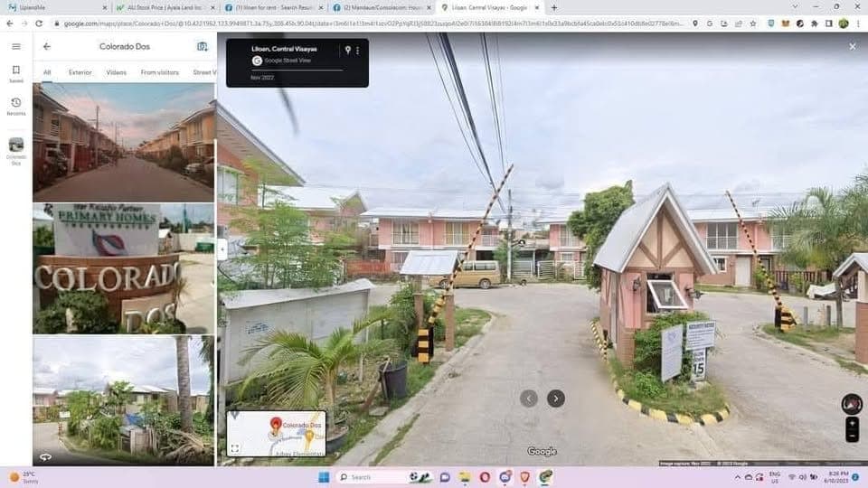Open the palm tree street view thumbnail
This screenshot has height=488, width=868.
tap(124, 400)
